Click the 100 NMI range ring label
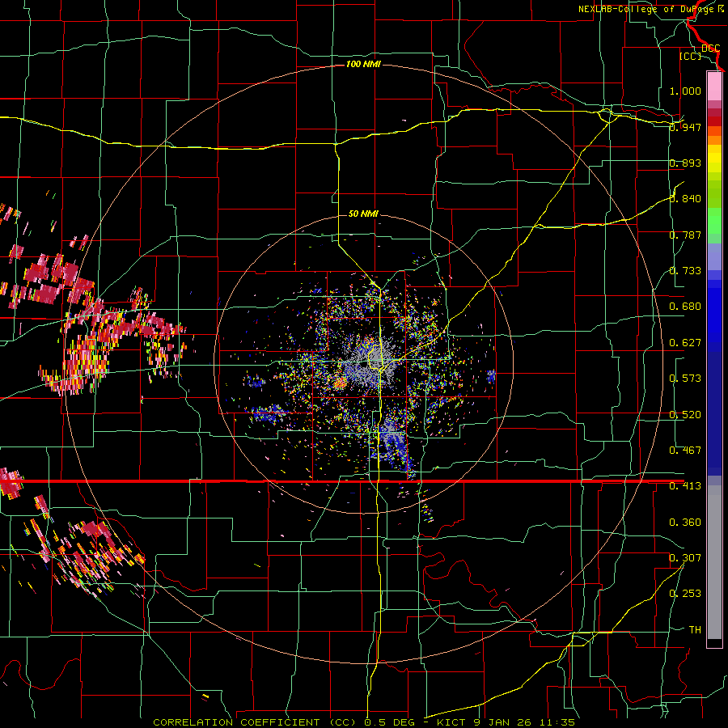The image size is (728, 728). (363, 64)
